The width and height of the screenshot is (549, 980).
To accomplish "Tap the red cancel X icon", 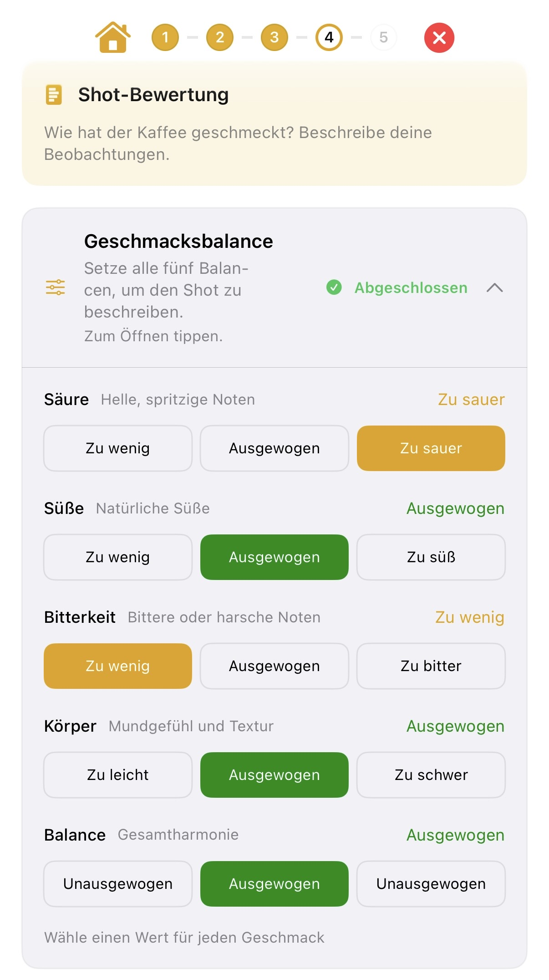I will [439, 37].
